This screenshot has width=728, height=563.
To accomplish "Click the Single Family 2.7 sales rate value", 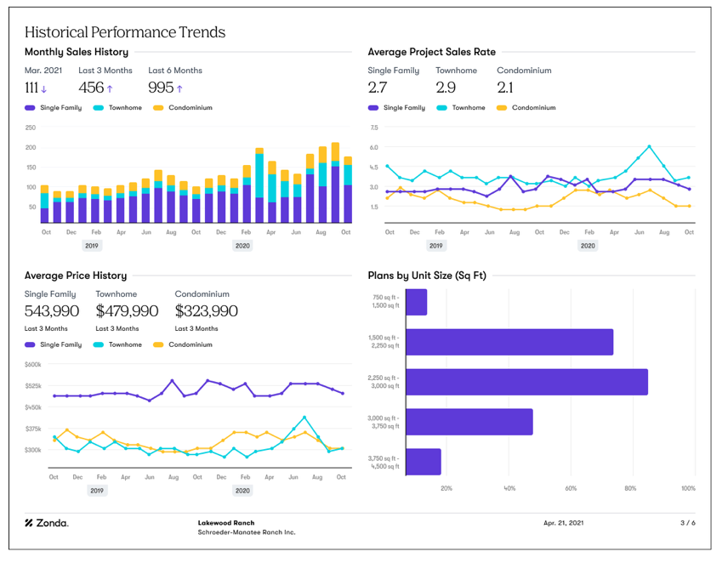I will [377, 88].
